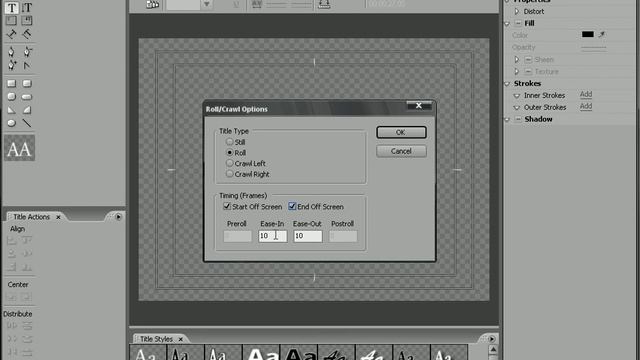Close the Title Actions tab
The height and width of the screenshot is (360, 640).
point(58,217)
